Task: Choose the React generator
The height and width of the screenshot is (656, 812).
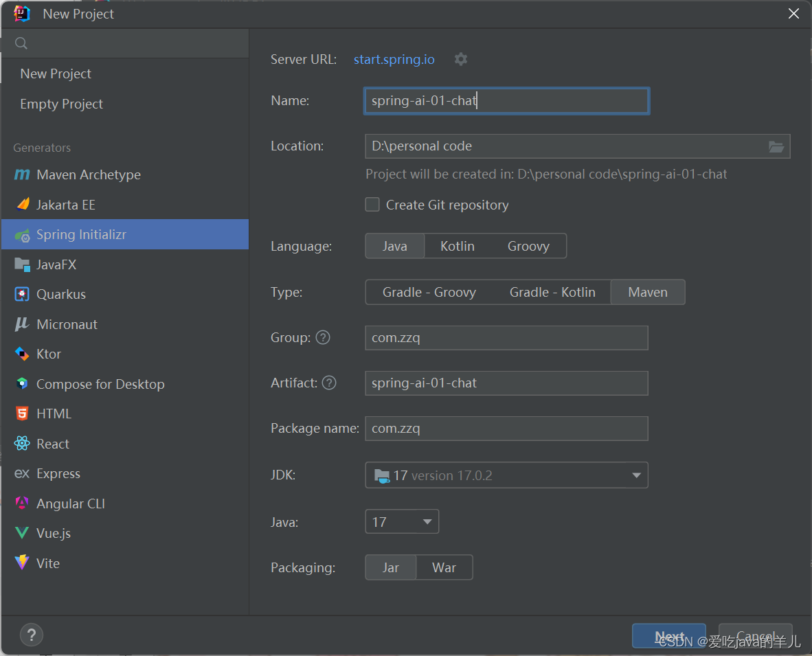Action: pos(52,443)
